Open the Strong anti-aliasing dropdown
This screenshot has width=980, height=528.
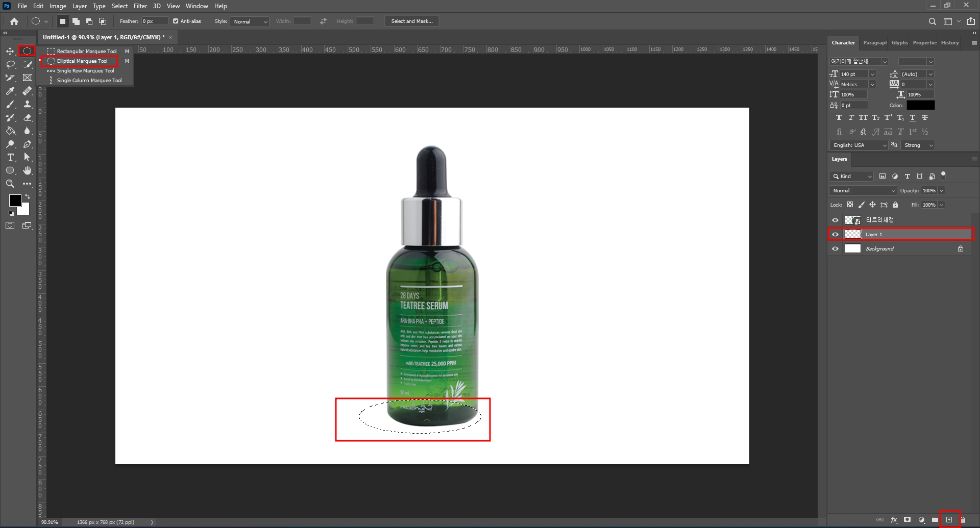918,145
